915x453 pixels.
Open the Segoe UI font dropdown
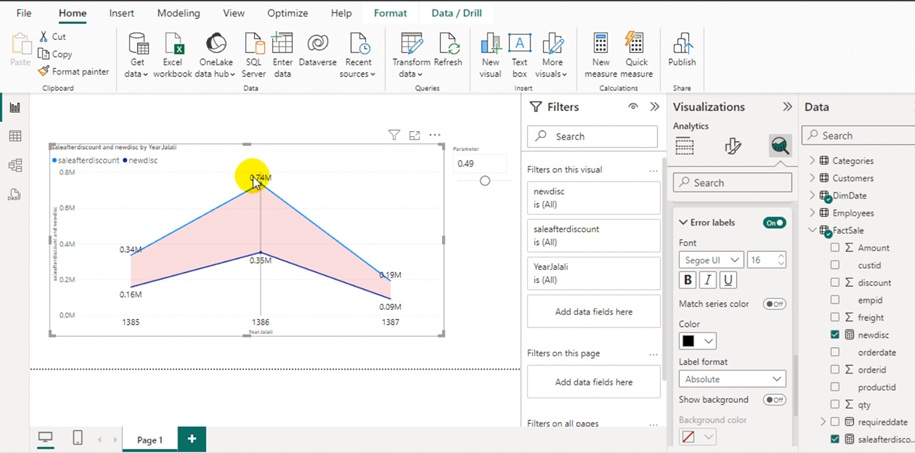pyautogui.click(x=711, y=260)
